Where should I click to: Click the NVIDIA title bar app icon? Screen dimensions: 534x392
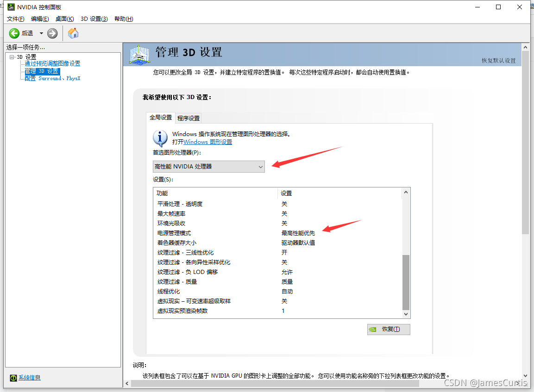(11, 7)
